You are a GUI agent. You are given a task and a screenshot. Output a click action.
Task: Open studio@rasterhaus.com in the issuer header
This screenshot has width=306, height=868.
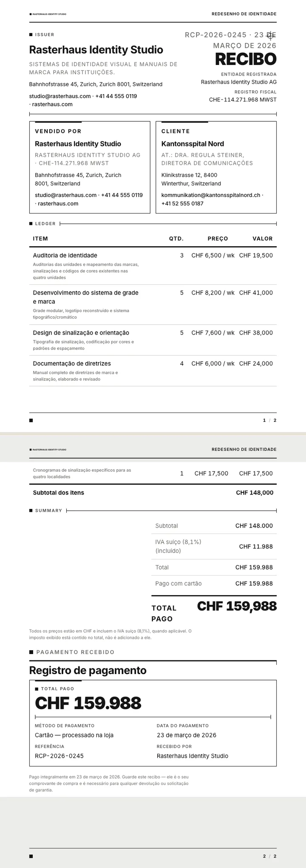coord(60,96)
